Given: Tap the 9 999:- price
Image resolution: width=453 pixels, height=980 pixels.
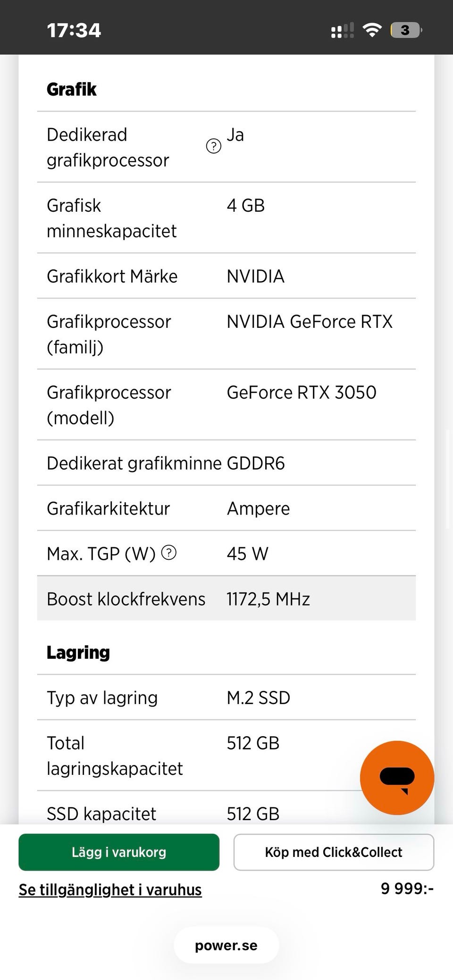Looking at the screenshot, I should pos(407,889).
